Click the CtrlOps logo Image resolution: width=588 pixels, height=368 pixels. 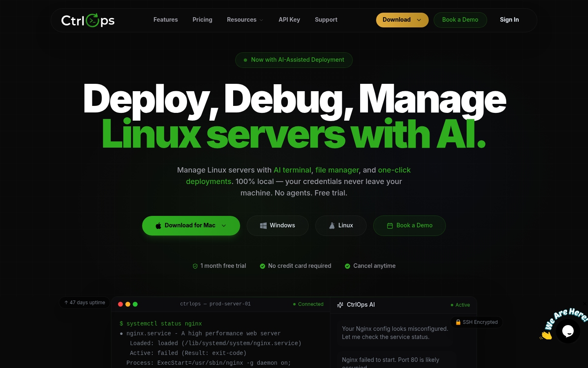click(x=88, y=20)
